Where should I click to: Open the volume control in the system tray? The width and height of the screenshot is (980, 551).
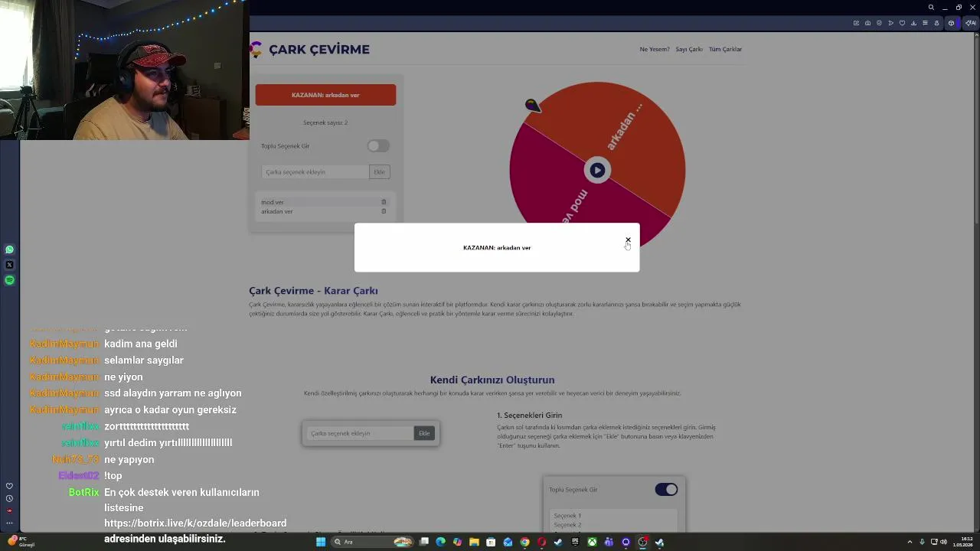[x=943, y=542]
